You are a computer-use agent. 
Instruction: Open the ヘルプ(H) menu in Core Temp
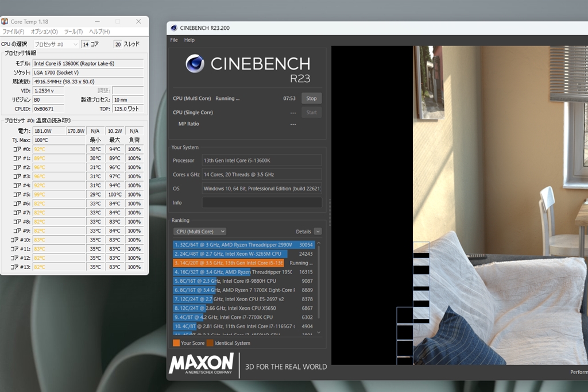pyautogui.click(x=99, y=32)
